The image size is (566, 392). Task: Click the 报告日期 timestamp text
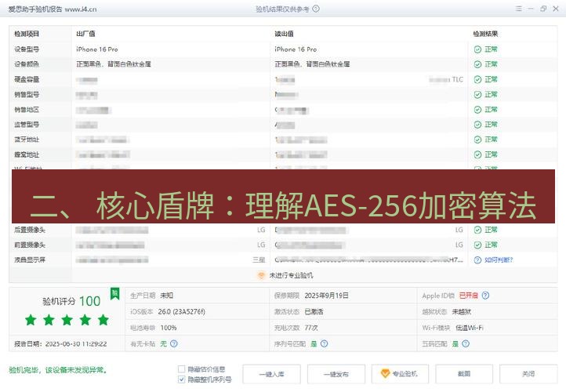point(60,343)
